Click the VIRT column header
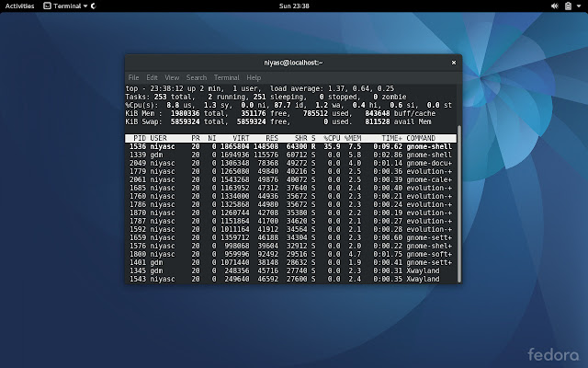Screen dimensions: 588x368 click(241, 138)
